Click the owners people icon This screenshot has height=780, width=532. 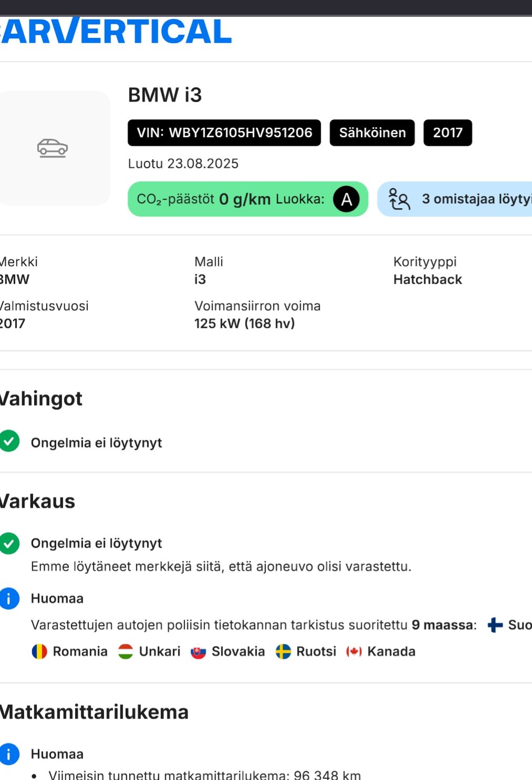pos(400,199)
